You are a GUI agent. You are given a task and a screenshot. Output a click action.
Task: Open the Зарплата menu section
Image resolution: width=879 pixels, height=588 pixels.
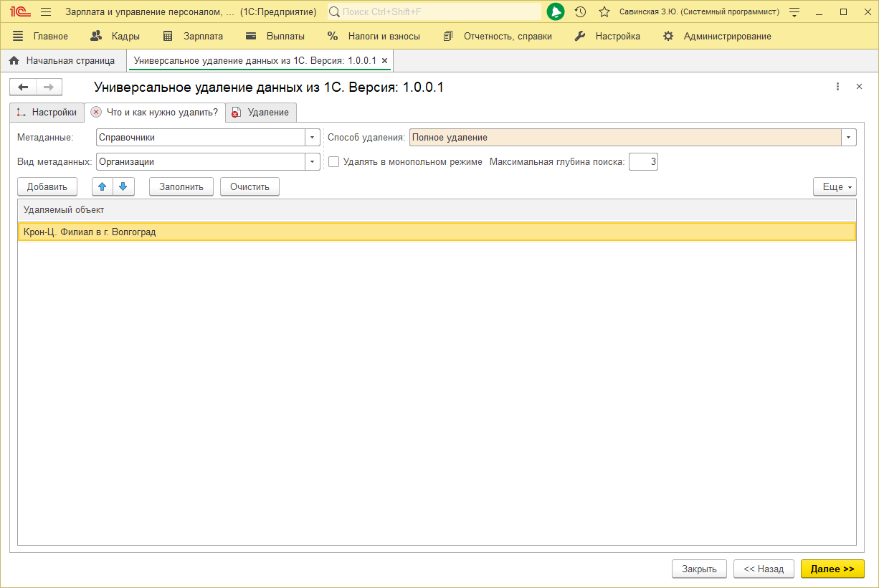point(194,36)
